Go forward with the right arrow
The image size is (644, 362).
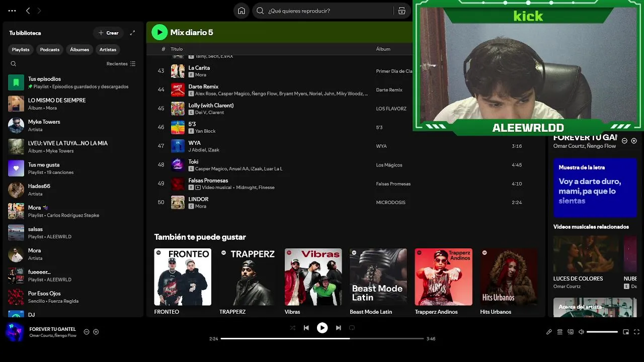tap(39, 11)
